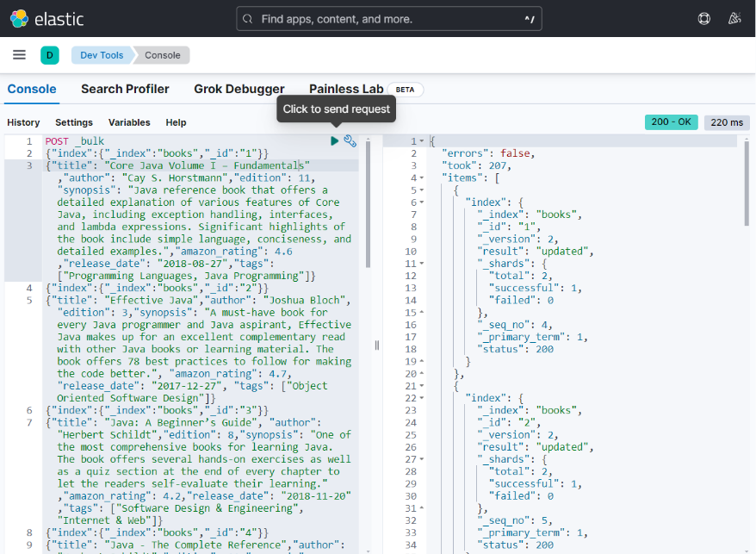Open the D space avatar
Image resolution: width=756 pixels, height=554 pixels.
50,55
